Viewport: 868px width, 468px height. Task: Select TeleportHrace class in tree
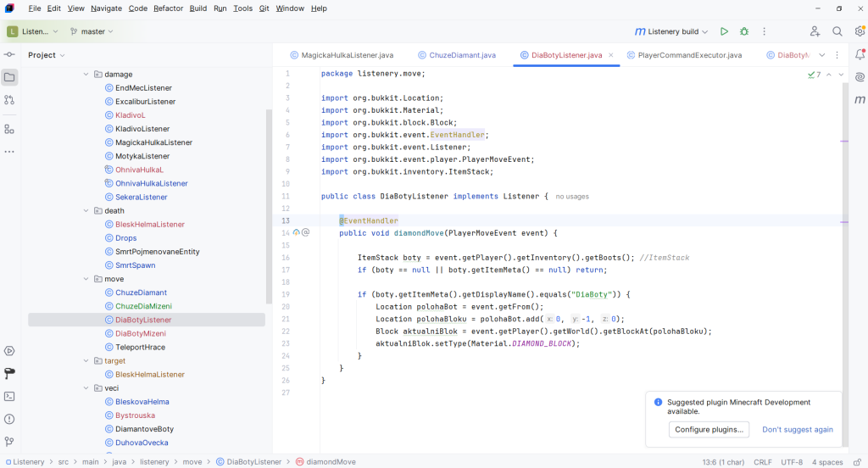140,348
